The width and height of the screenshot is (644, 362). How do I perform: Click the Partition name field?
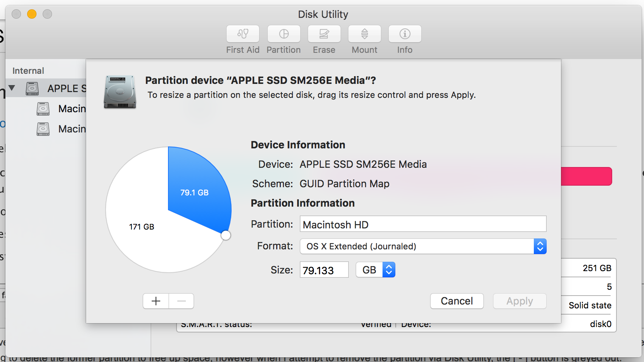423,224
